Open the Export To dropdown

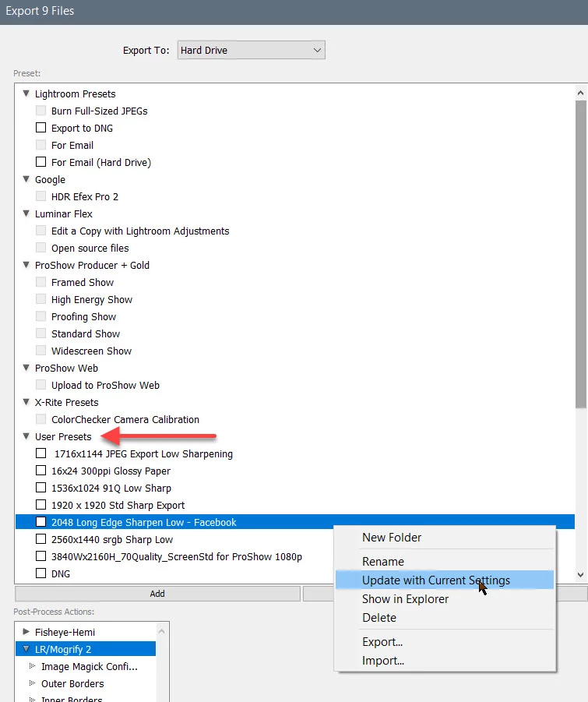point(251,50)
